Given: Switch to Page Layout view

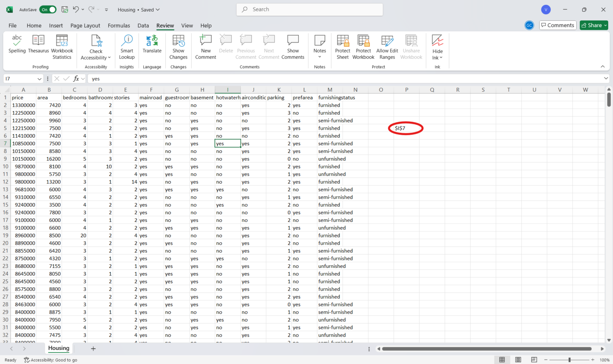Looking at the screenshot, I should (518, 360).
